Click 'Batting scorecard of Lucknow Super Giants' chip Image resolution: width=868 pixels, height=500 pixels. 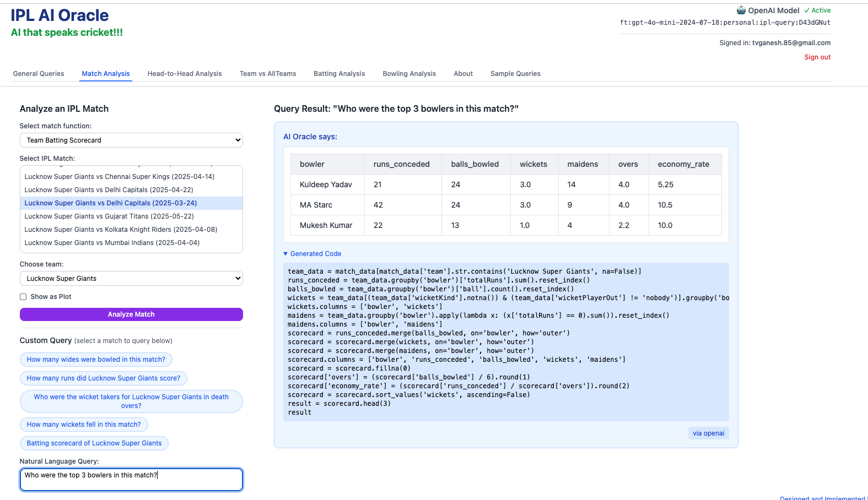point(94,443)
